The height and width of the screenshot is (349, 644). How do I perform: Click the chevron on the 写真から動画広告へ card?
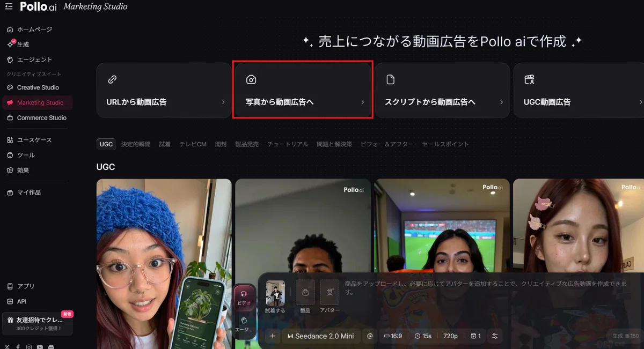(363, 102)
